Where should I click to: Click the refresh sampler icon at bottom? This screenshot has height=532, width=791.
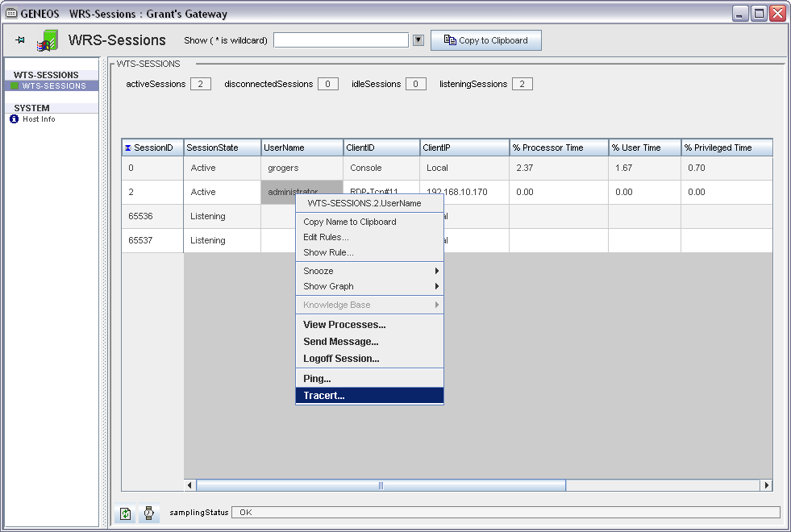[x=125, y=513]
